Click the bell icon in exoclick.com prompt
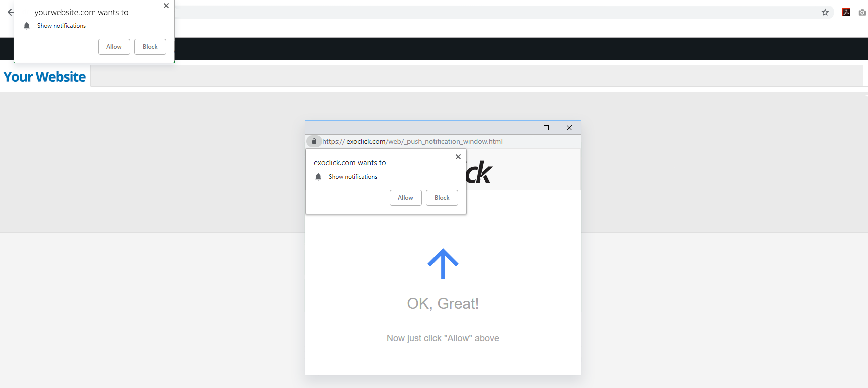This screenshot has width=868, height=388. click(318, 177)
